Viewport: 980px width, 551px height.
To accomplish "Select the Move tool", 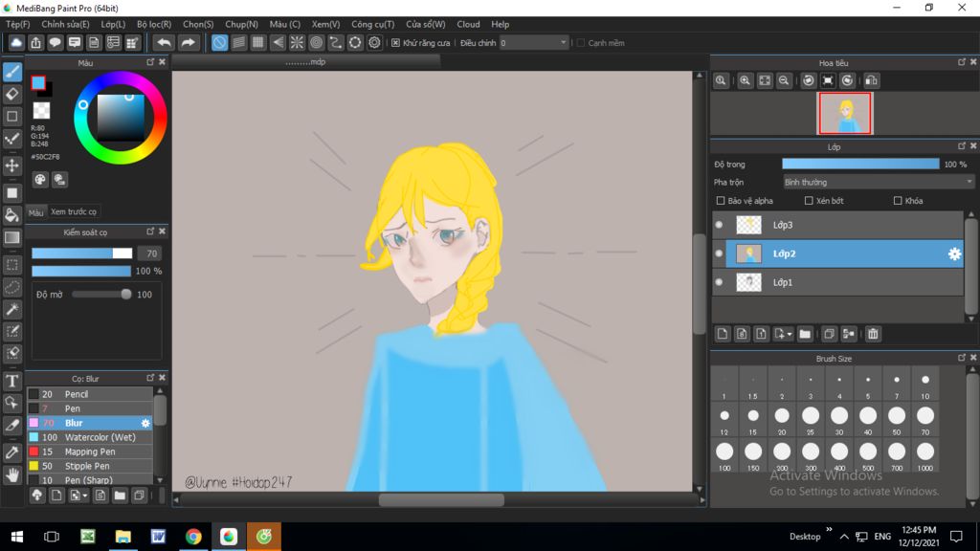I will pyautogui.click(x=11, y=165).
